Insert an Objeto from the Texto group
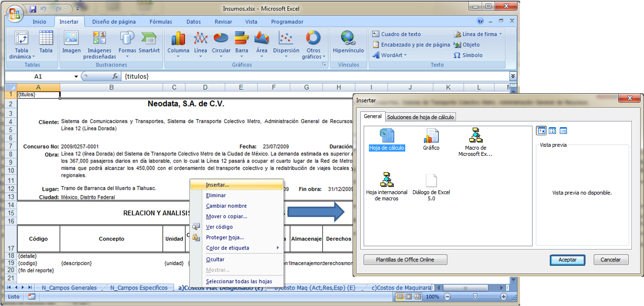644x306 pixels. click(x=466, y=45)
